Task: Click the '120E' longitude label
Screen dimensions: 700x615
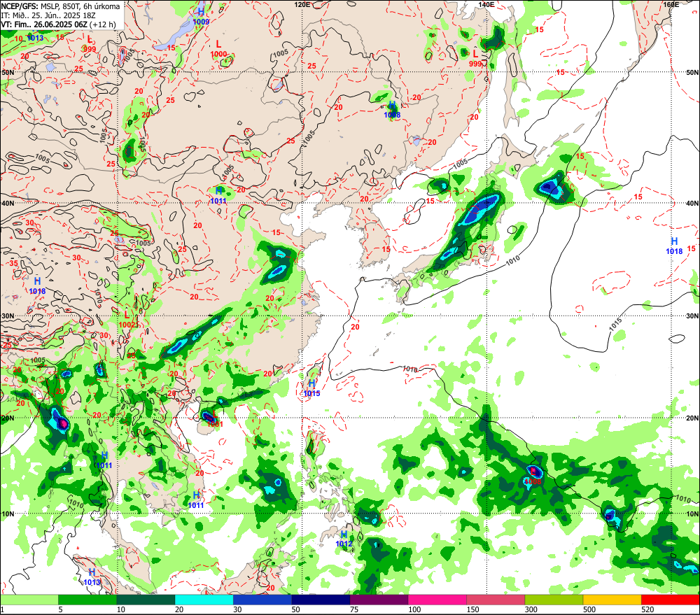Action: point(302,4)
